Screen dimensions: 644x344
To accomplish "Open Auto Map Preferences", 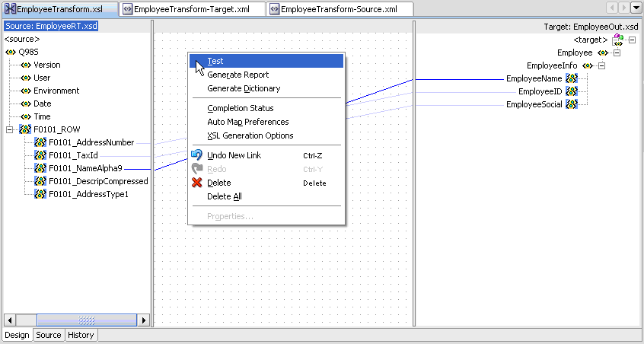I will [266, 122].
